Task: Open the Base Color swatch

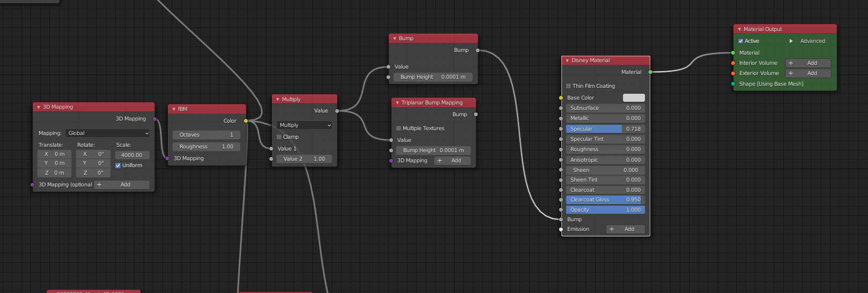Action: point(634,98)
